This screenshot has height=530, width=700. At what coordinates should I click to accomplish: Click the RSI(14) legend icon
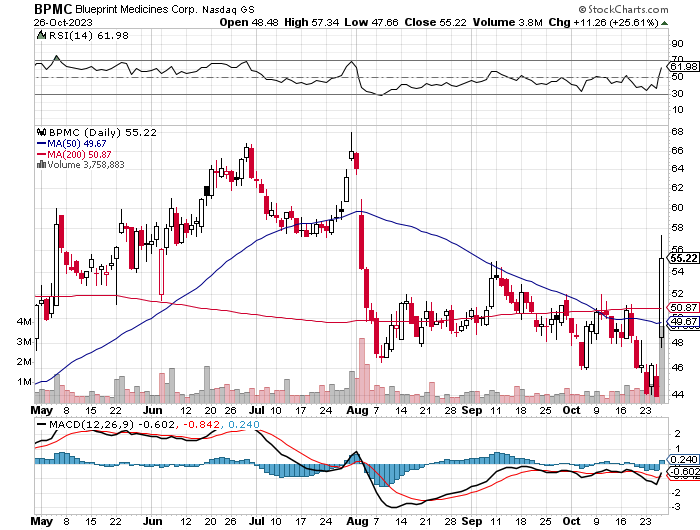(39, 36)
